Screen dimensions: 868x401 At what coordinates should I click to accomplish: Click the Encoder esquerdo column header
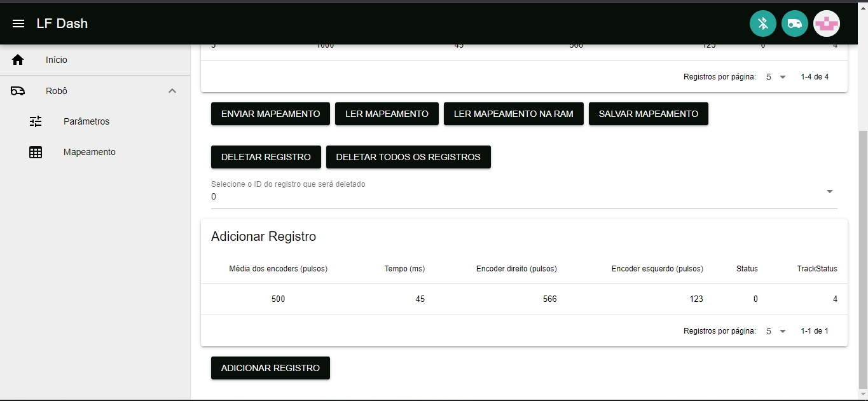coord(658,269)
